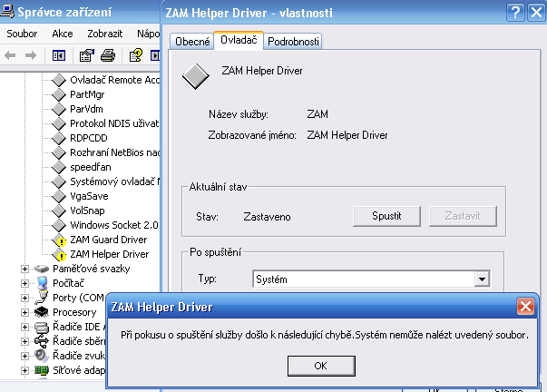Open the Zobrazit menu
The width and height of the screenshot is (547, 392).
pyautogui.click(x=104, y=34)
